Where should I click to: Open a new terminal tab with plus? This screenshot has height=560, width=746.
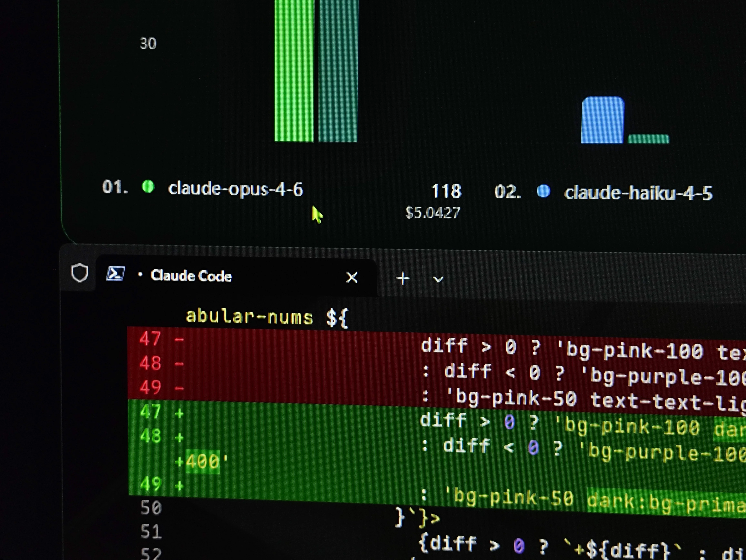pyautogui.click(x=403, y=279)
